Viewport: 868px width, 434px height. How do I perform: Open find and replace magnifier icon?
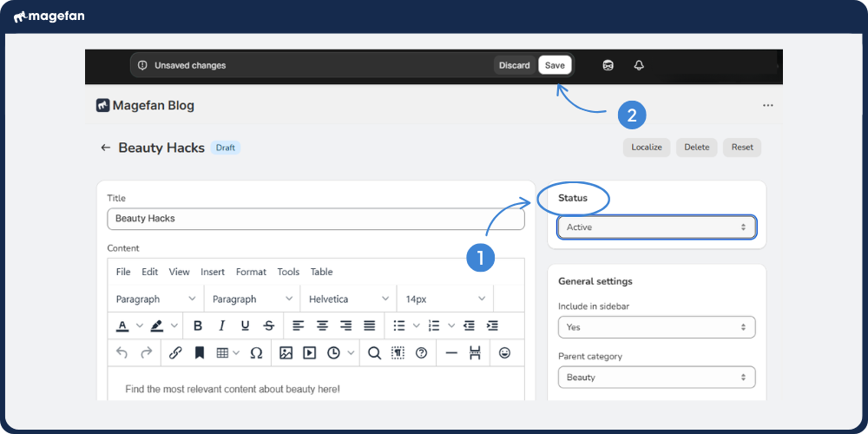click(374, 353)
